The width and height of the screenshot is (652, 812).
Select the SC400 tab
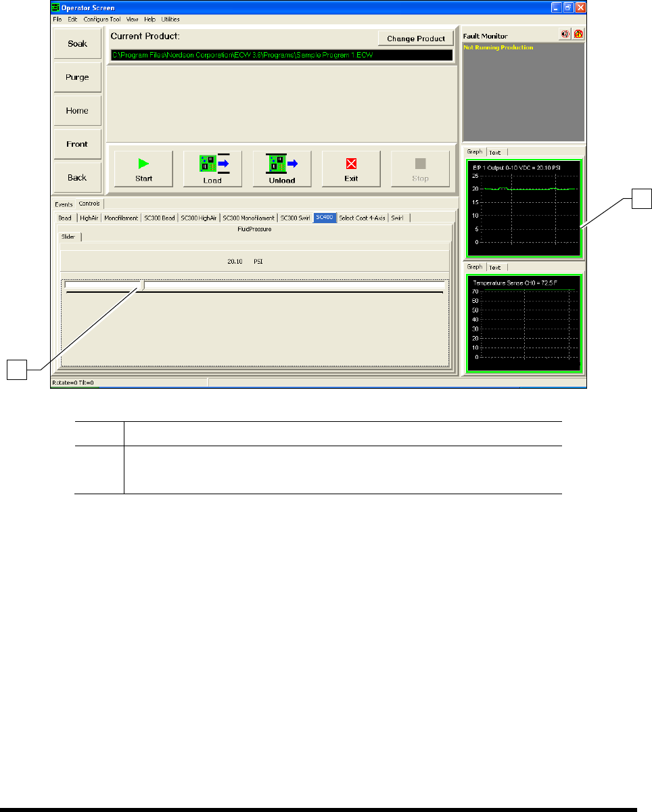[325, 217]
